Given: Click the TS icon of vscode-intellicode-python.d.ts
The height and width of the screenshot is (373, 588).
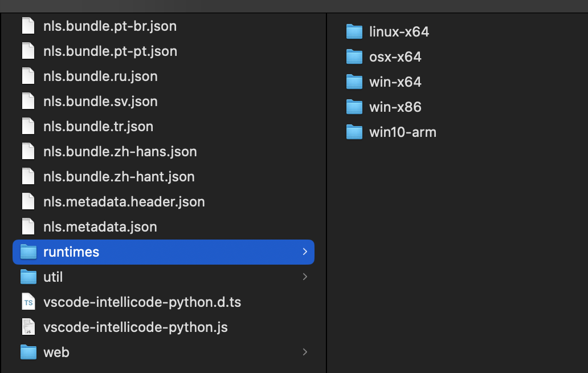Looking at the screenshot, I should tap(28, 302).
